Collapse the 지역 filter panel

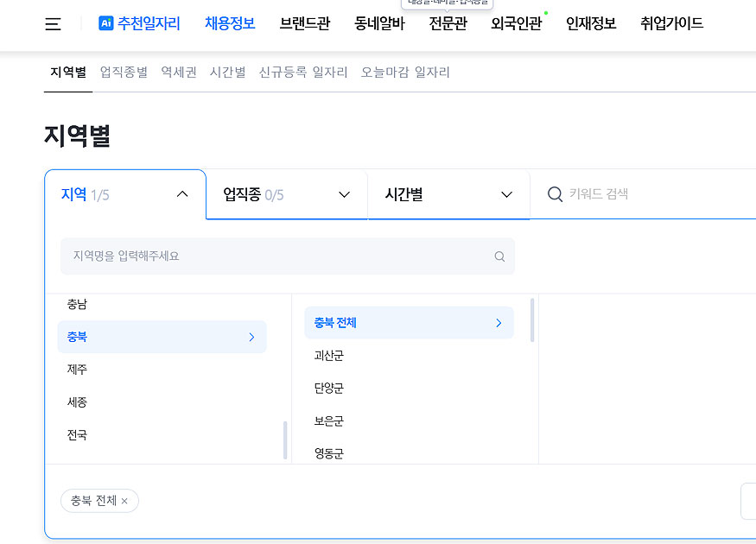(182, 194)
